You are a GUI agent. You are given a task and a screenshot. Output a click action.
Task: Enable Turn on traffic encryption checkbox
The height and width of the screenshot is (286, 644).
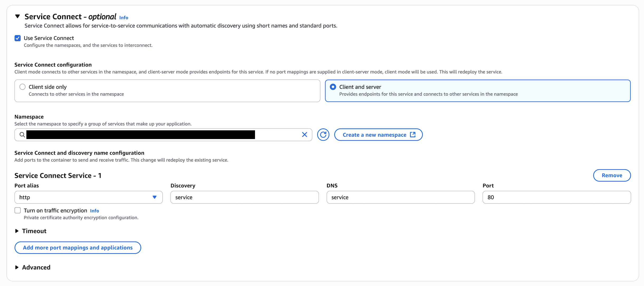(x=18, y=211)
